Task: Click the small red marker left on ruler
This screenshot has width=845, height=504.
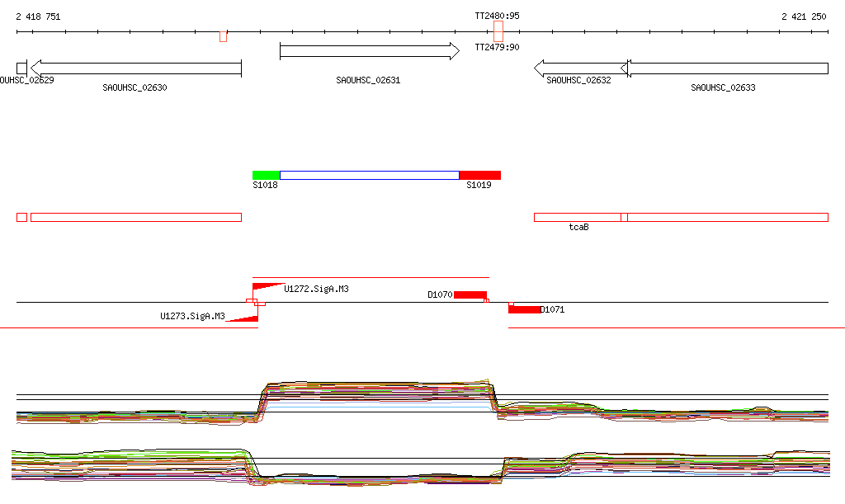Action: point(223,36)
